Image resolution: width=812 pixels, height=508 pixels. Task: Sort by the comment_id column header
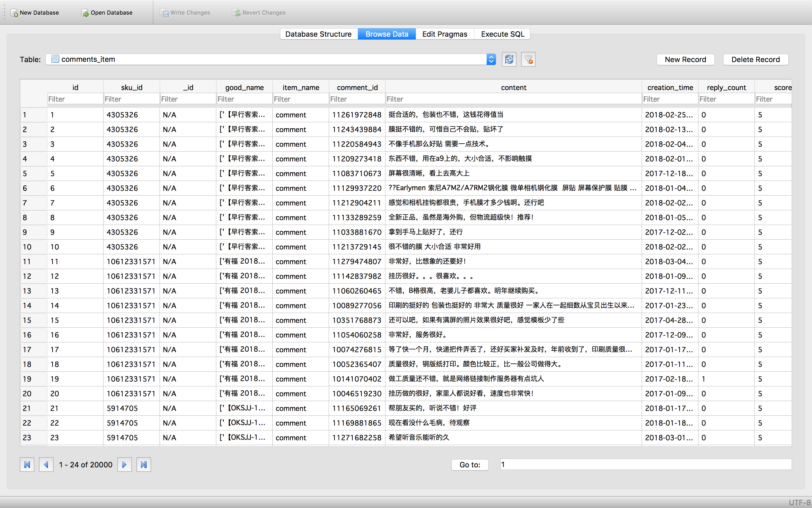coord(357,87)
